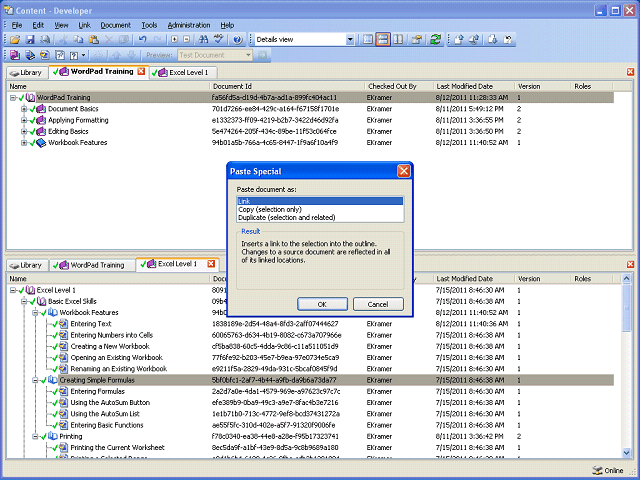
Task: Expand the Document Basics tree node
Action: point(24,109)
